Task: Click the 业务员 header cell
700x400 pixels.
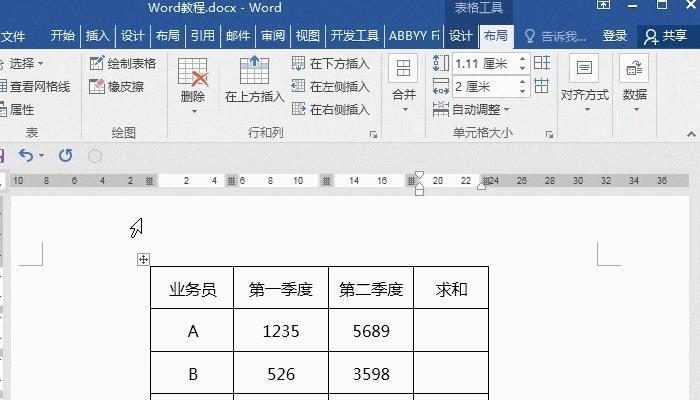Action: pos(192,288)
